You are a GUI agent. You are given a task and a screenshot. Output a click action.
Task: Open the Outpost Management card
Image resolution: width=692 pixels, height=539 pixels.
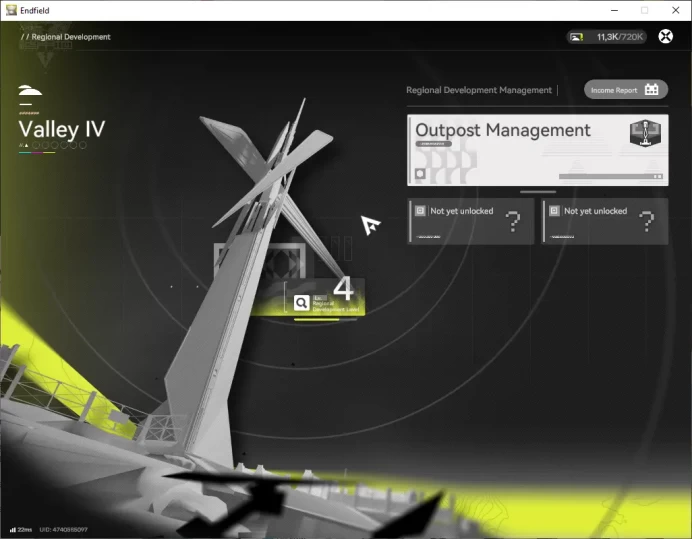point(538,150)
